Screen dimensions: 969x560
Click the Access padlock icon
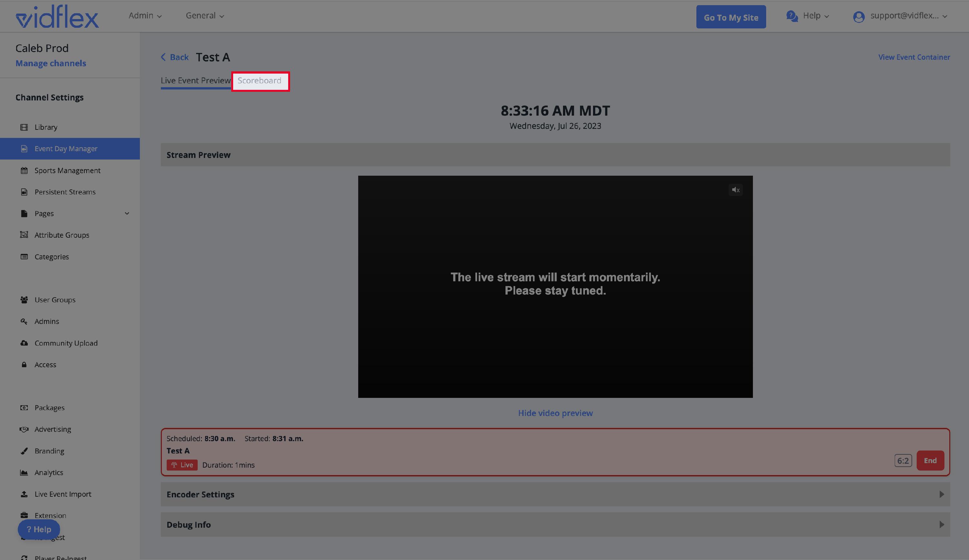coord(24,364)
